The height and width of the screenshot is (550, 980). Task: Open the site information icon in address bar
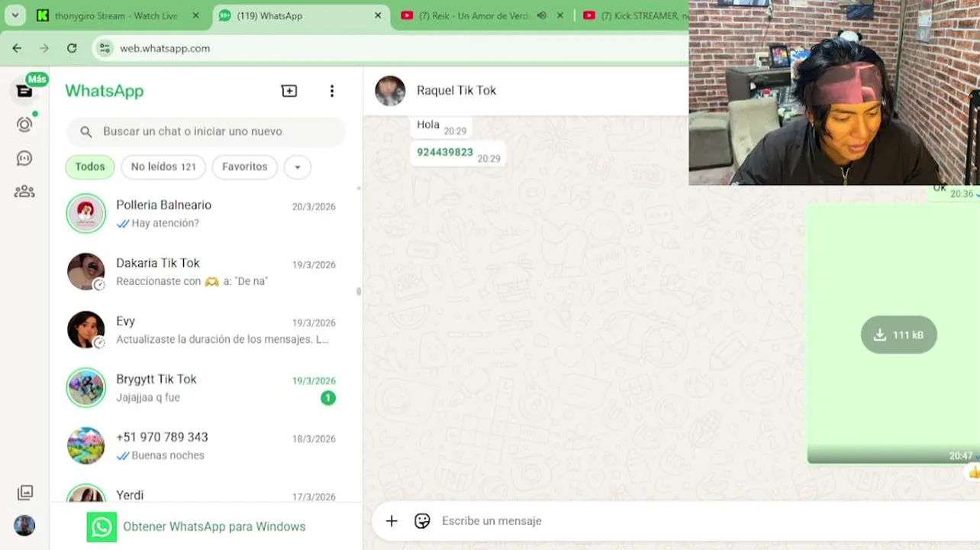tap(105, 48)
